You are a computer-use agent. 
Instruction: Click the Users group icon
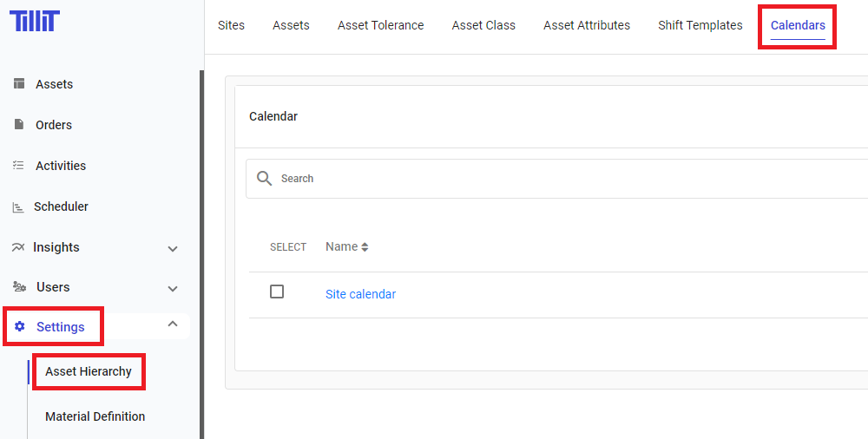click(x=18, y=287)
